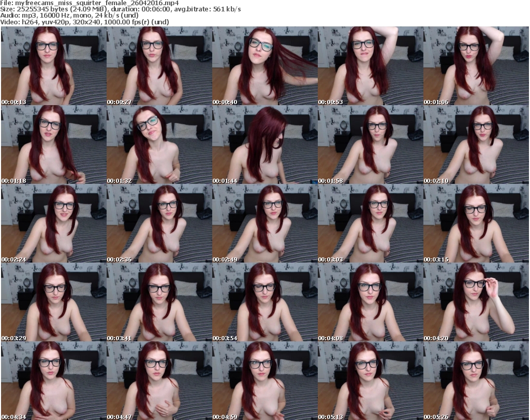The height and width of the screenshot is (420, 530).
Task: Open the frame stamped 00:00:40
Action: point(265,66)
